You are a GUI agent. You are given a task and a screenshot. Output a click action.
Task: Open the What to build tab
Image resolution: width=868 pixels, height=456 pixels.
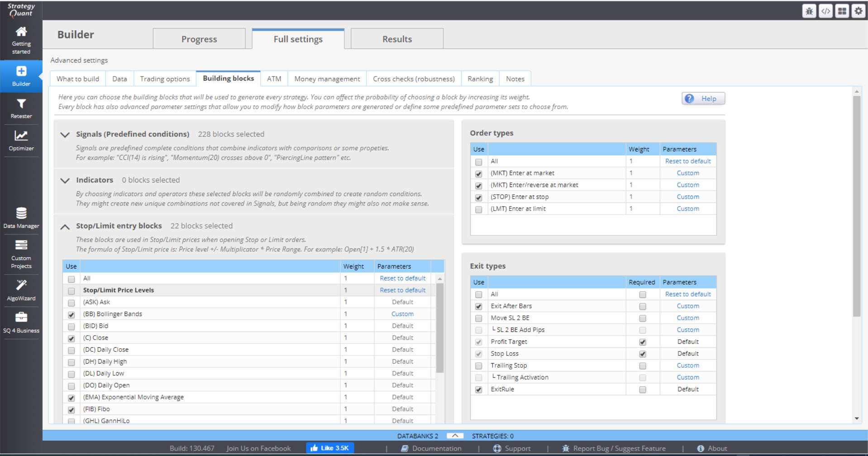(78, 79)
